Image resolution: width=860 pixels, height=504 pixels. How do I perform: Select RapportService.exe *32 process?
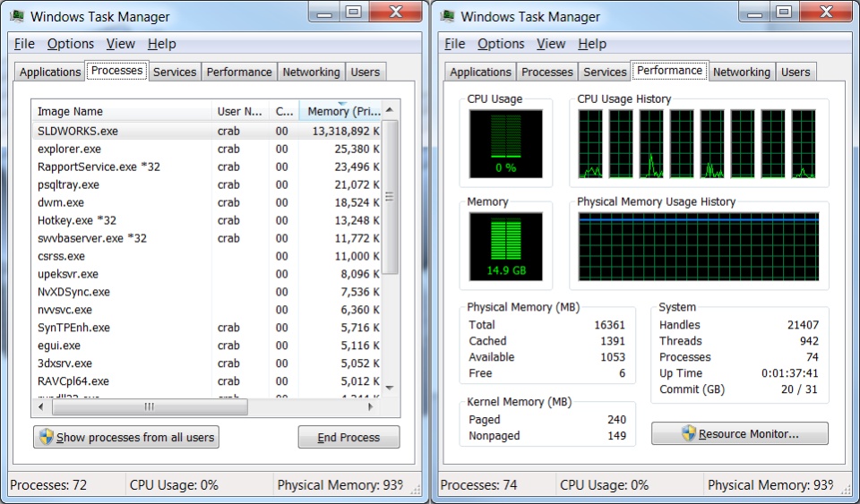coord(206,167)
